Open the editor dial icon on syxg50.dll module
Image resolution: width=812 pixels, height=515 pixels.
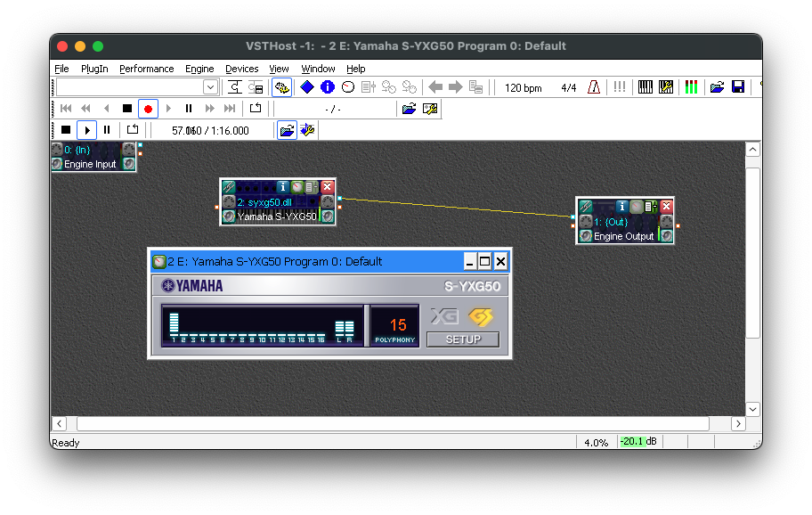297,186
